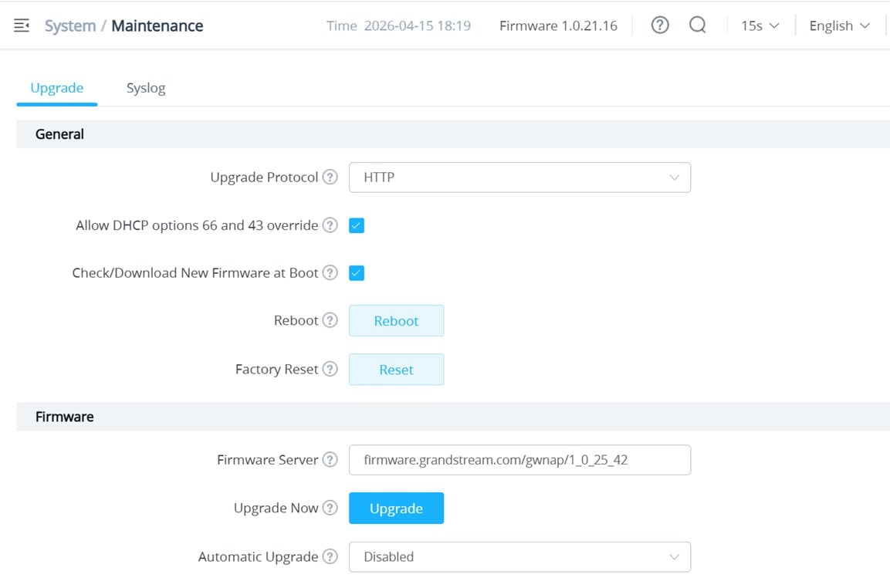Show help icon beside Automatic Upgrade
This screenshot has width=890, height=588.
[330, 556]
